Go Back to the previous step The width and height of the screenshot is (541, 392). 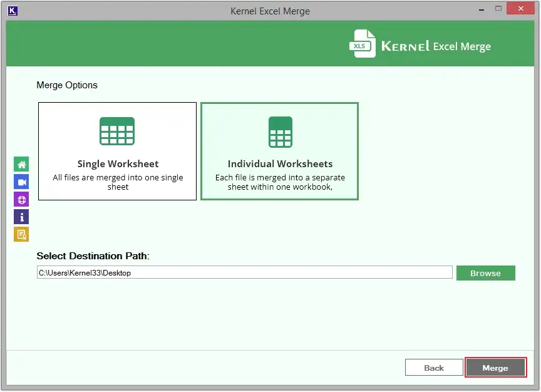click(433, 368)
